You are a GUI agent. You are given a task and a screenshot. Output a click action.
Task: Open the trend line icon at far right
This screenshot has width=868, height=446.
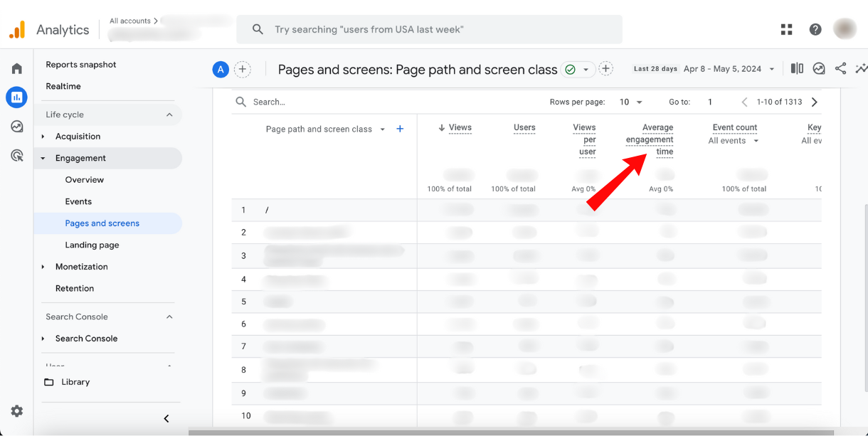861,69
